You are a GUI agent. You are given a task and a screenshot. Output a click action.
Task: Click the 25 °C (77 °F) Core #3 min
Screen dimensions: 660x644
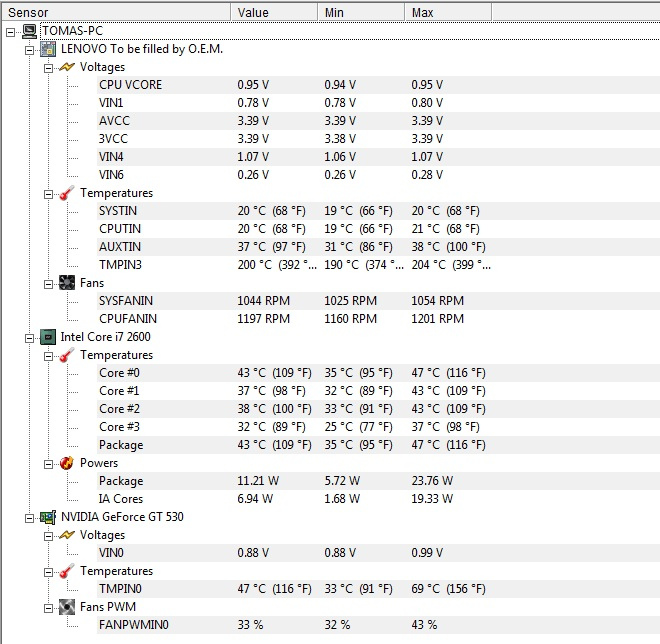tap(358, 427)
